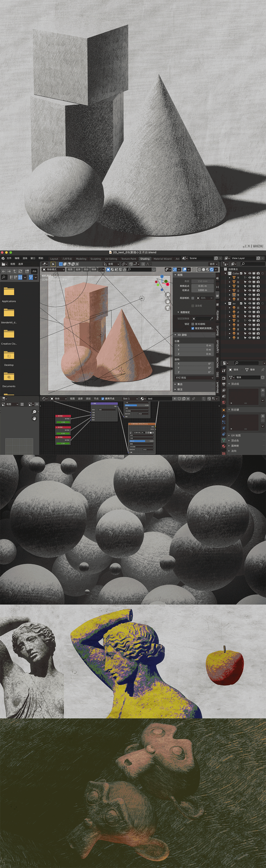Click the new scene icon beside Scene field

(216, 258)
